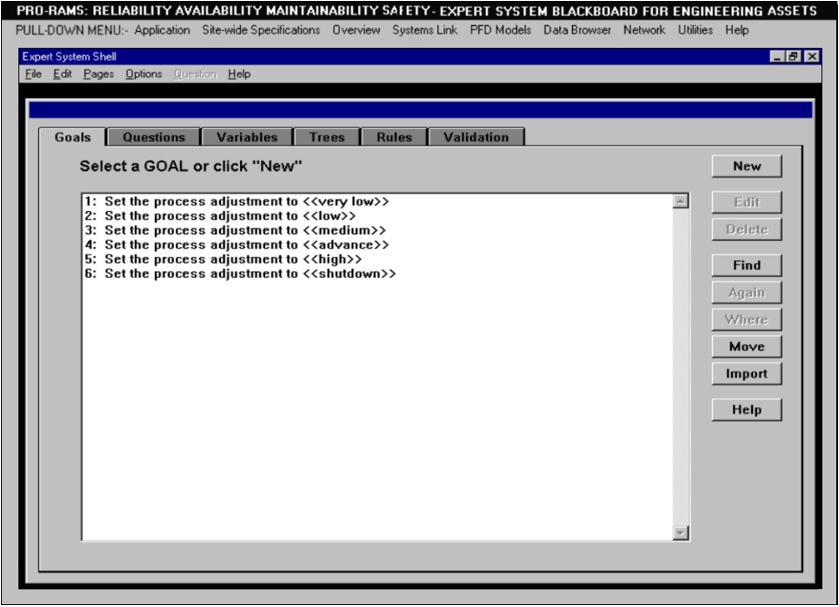Image resolution: width=839 pixels, height=607 pixels.
Task: Click the greyed Where button
Action: click(x=746, y=320)
